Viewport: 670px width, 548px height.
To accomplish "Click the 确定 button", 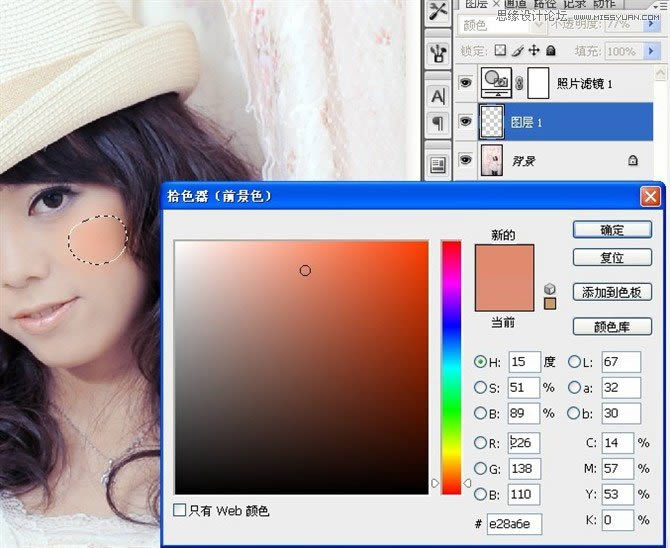I will pos(612,230).
